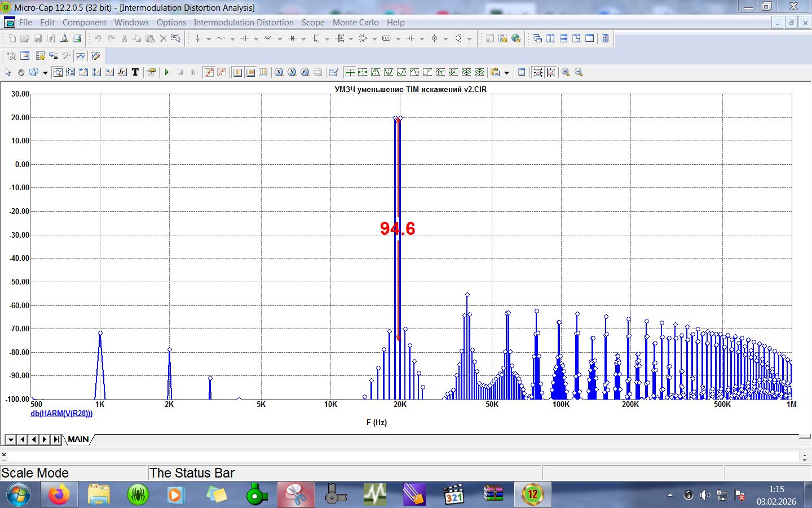
Task: Open the Monte Carlo menu
Action: [355, 23]
